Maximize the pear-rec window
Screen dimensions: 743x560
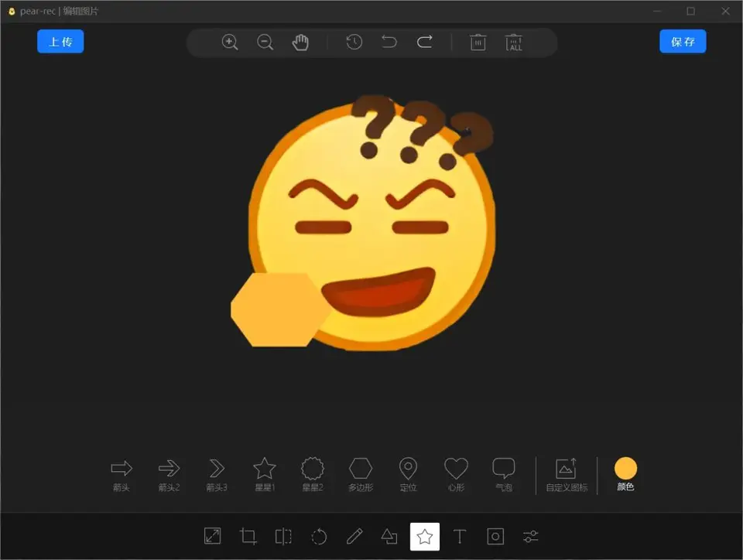point(691,11)
